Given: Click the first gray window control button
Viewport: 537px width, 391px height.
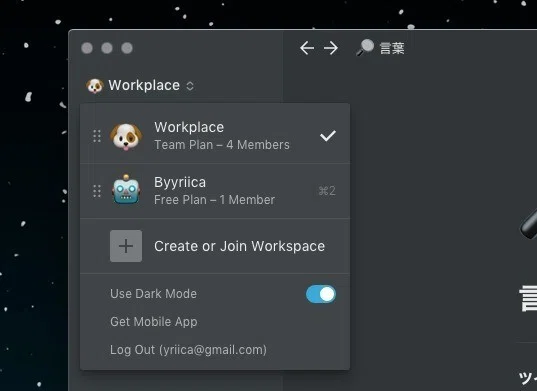Looking at the screenshot, I should click(x=87, y=48).
